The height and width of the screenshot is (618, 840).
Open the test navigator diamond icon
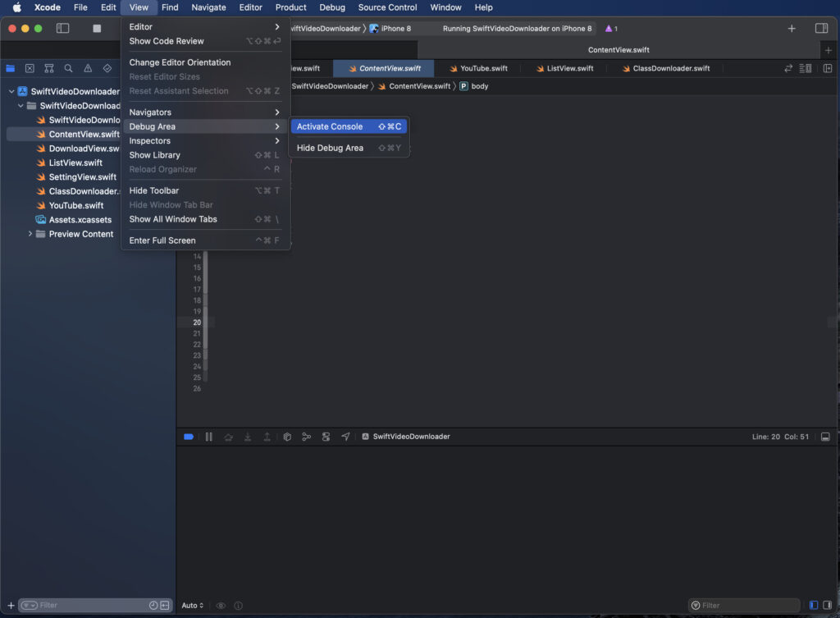[x=107, y=68]
